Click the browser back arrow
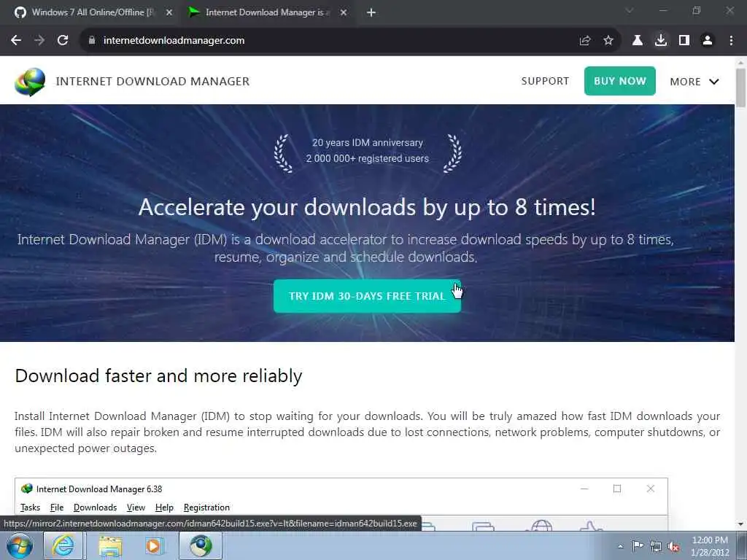Screen dimensions: 747x560 tap(16, 41)
